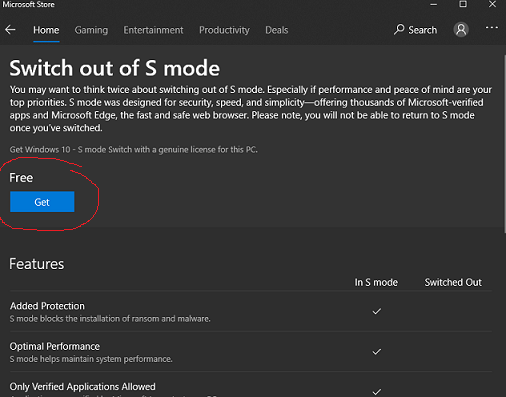Image resolution: width=506 pixels, height=397 pixels.
Task: Click the checkmark in Only Verified Applications row
Action: [x=377, y=392]
